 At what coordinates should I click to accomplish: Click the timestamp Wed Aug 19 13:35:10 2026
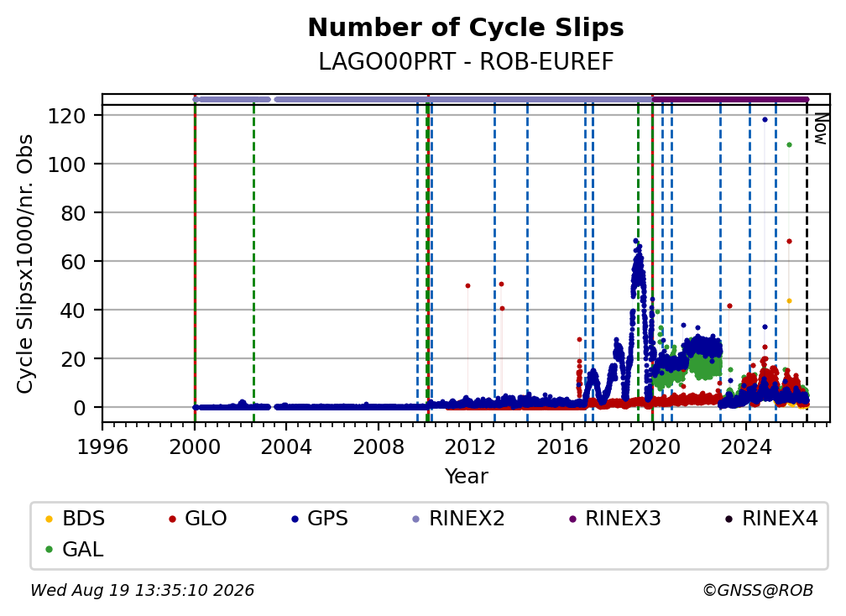coord(142,590)
